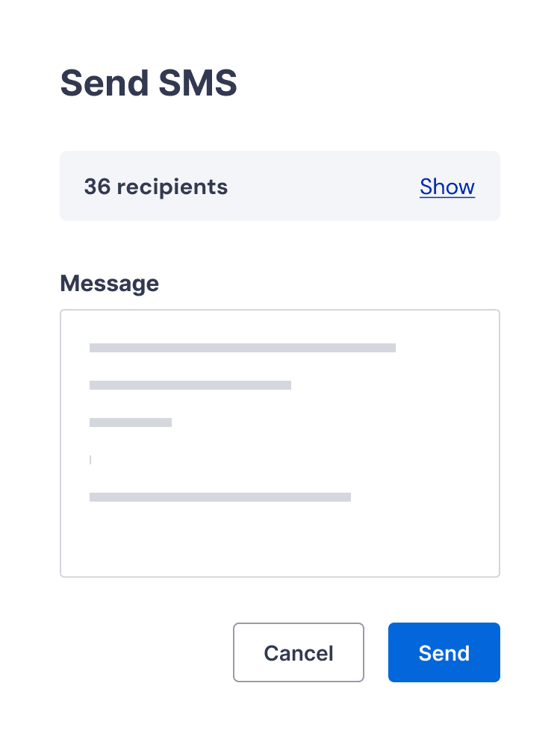The width and height of the screenshot is (560, 742).
Task: Click the Send SMS dialog title
Action: tap(148, 83)
